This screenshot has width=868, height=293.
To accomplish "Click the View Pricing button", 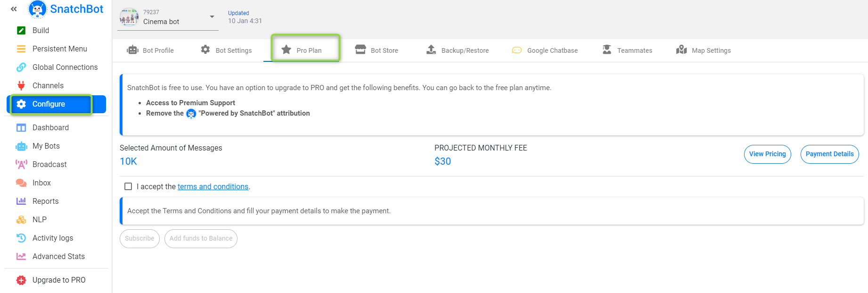I will click(x=768, y=154).
